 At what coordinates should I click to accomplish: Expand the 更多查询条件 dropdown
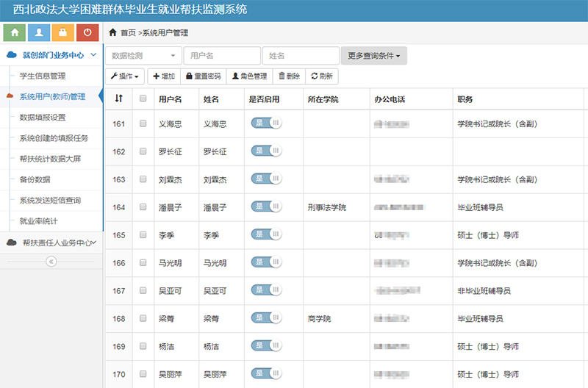coord(373,56)
